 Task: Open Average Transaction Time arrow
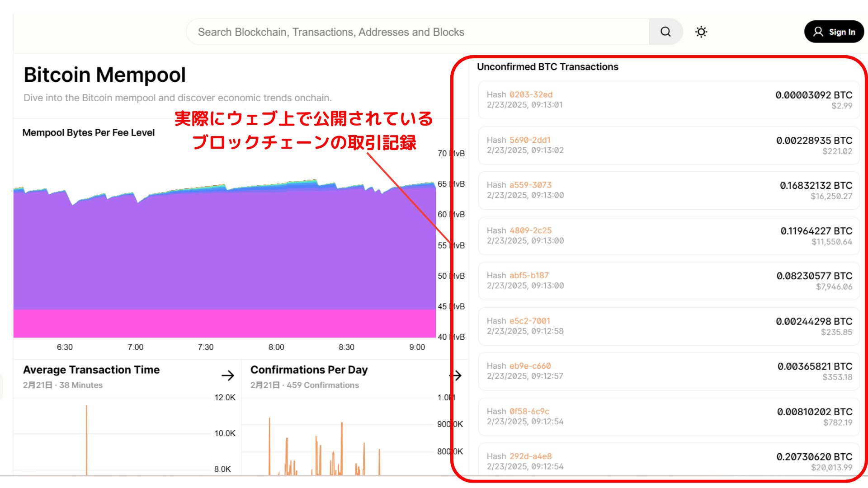[228, 375]
